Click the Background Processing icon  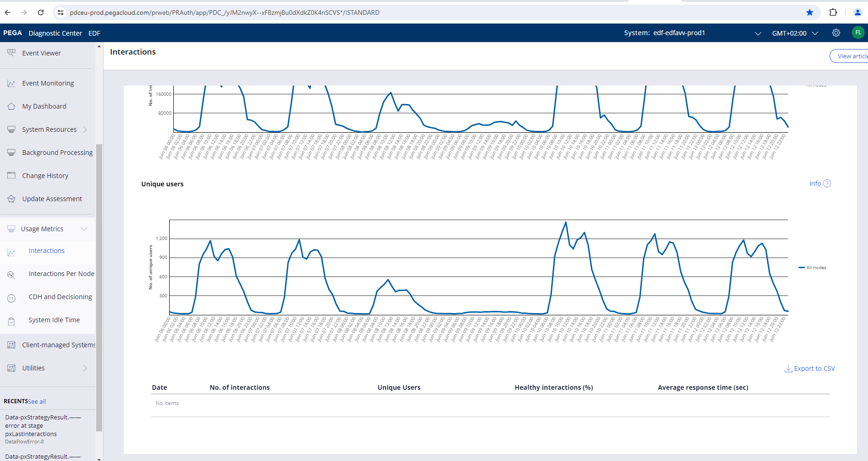tap(12, 153)
